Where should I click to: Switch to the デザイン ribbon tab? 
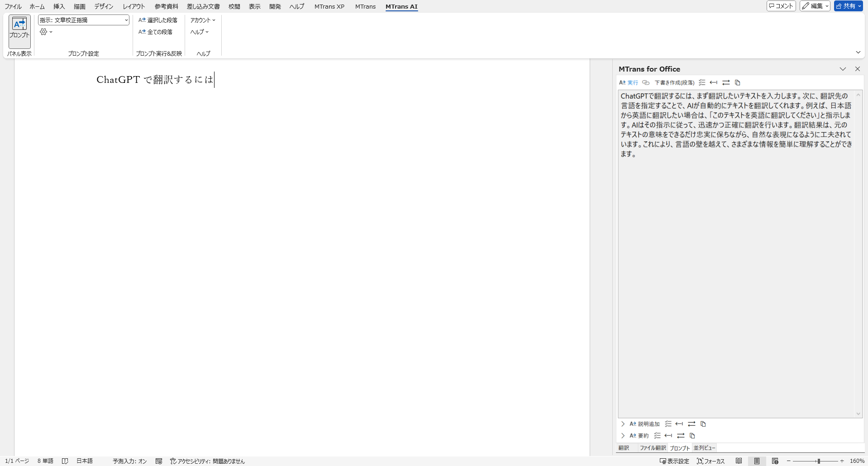coord(104,6)
